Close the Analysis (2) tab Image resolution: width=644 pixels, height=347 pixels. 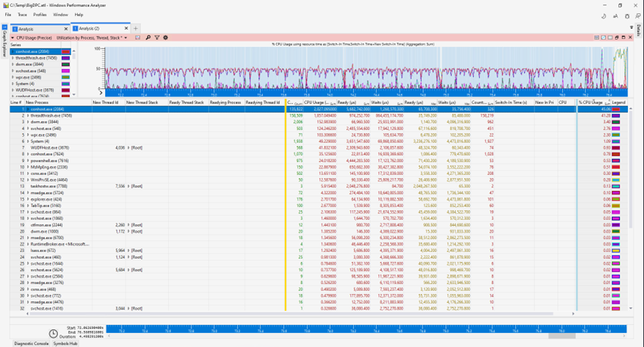pos(126,28)
